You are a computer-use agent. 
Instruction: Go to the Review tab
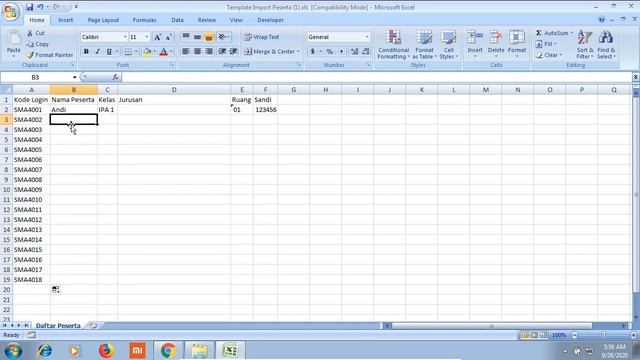tap(207, 20)
